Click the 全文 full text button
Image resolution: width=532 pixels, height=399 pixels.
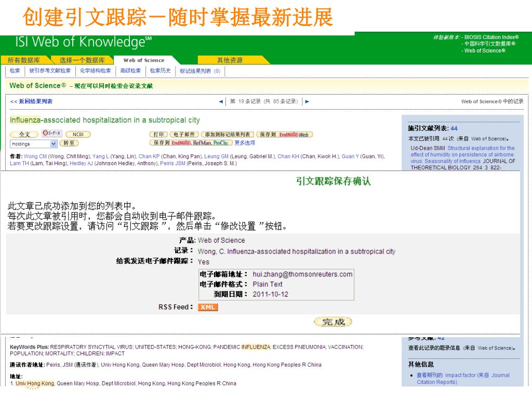pos(24,135)
